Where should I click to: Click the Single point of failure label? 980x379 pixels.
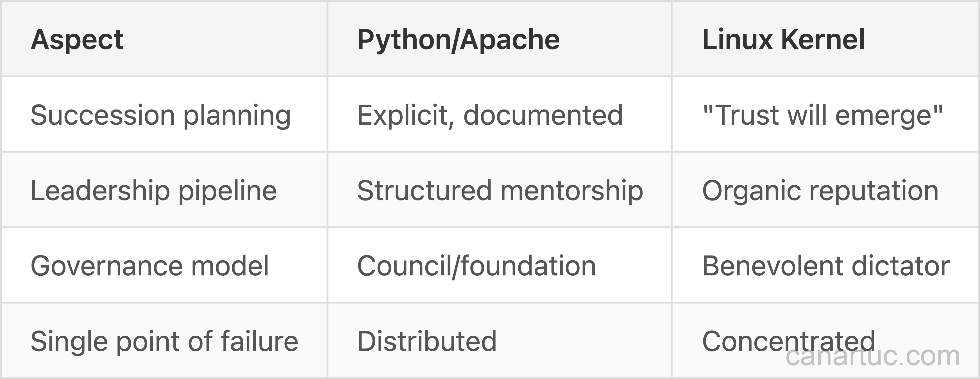point(164,341)
